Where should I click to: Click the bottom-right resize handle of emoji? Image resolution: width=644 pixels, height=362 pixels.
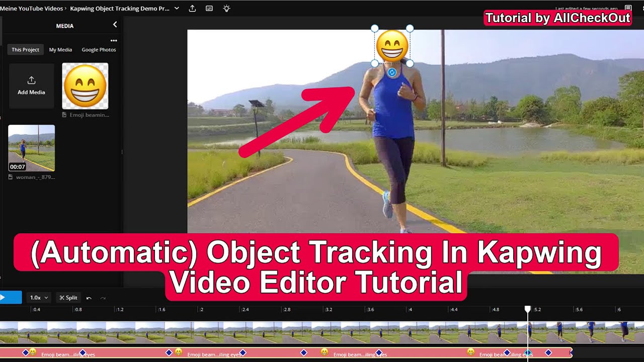tap(410, 63)
